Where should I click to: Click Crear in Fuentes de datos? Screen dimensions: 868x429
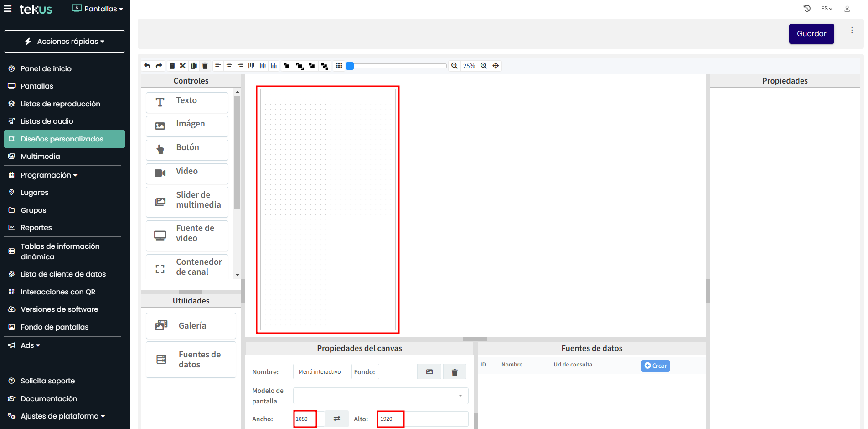(x=655, y=366)
